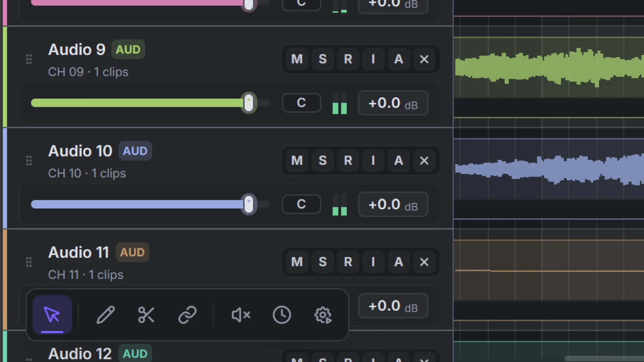
Task: Remove Audio 11 track with X
Action: tap(424, 262)
